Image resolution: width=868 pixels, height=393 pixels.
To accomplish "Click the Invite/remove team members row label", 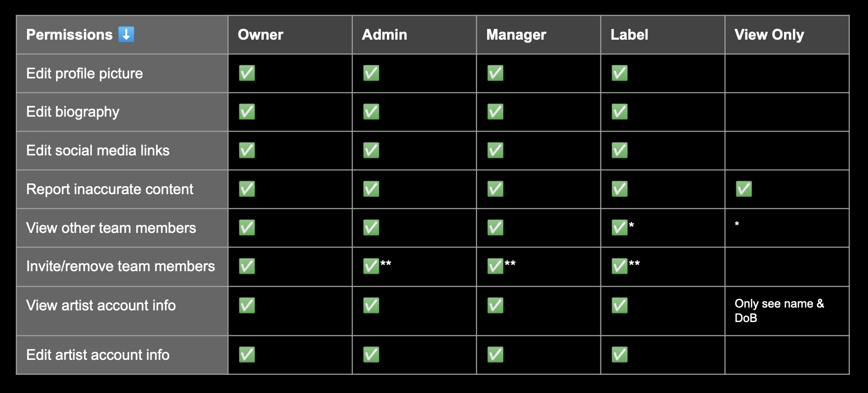I will 121,266.
